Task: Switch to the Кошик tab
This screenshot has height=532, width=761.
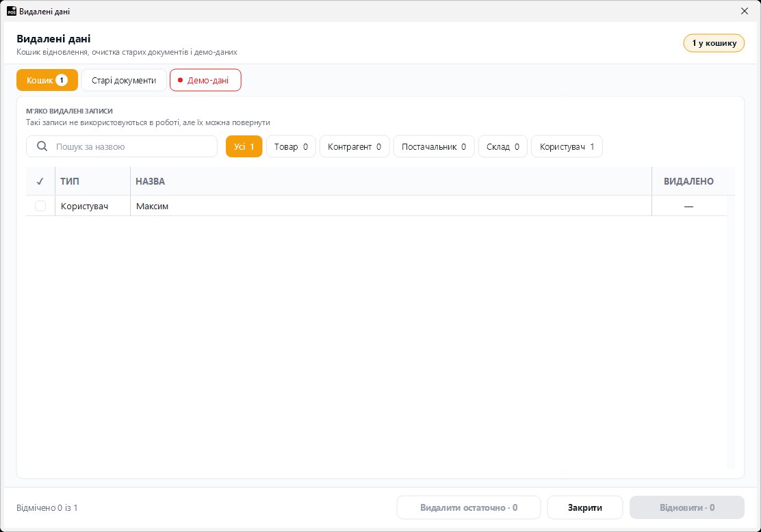Action: (47, 80)
